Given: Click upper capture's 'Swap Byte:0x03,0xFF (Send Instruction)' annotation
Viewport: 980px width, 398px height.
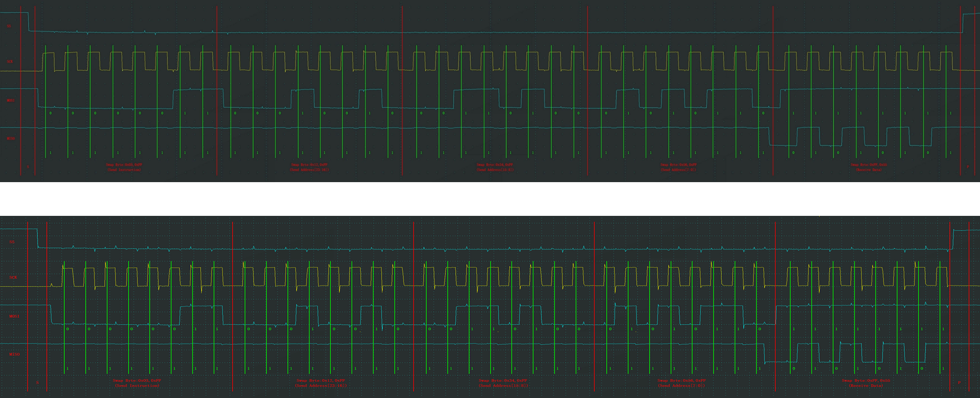Looking at the screenshot, I should [x=124, y=167].
